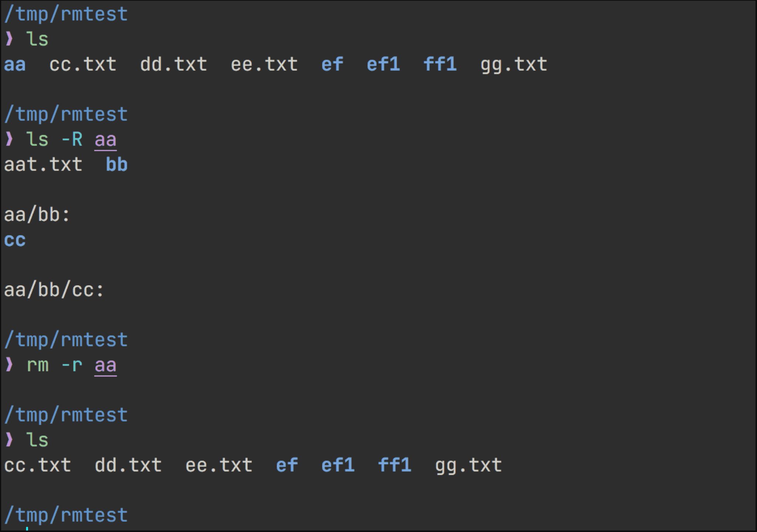The image size is (757, 532).
Task: Click the 'aa/bb:' heading line
Action: (37, 215)
